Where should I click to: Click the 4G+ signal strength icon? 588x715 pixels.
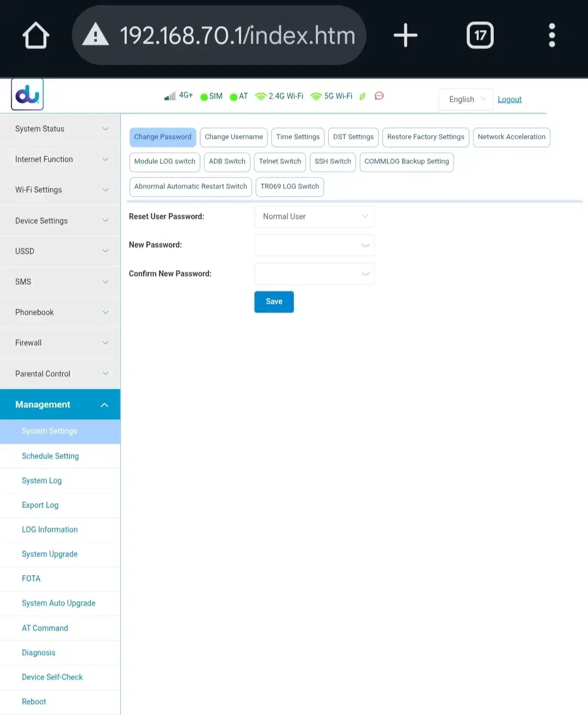170,96
